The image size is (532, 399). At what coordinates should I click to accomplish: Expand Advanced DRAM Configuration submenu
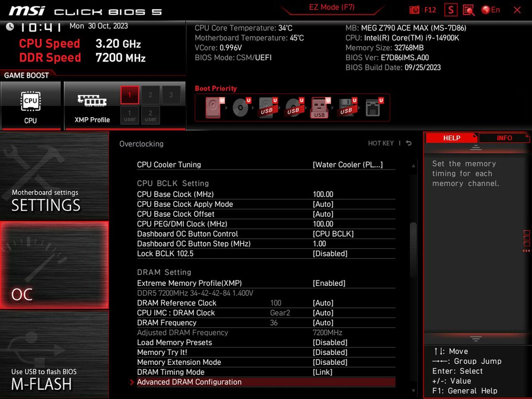click(266, 382)
